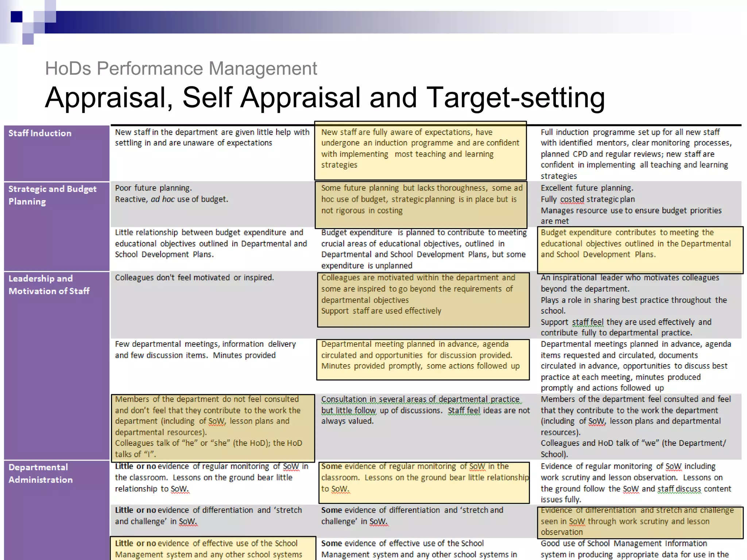Select highlighted cell 'Little or no evidence of effective use of the School Management system'

click(213, 548)
